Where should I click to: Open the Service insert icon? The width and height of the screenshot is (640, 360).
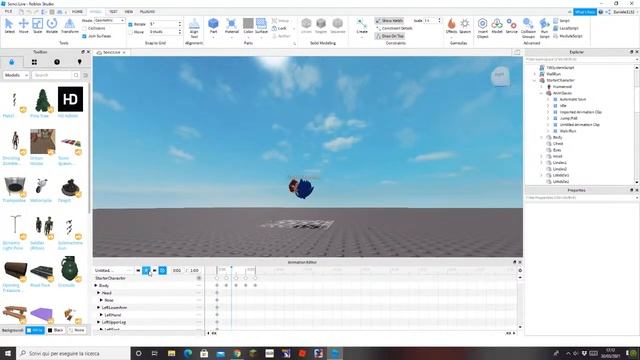pos(511,26)
